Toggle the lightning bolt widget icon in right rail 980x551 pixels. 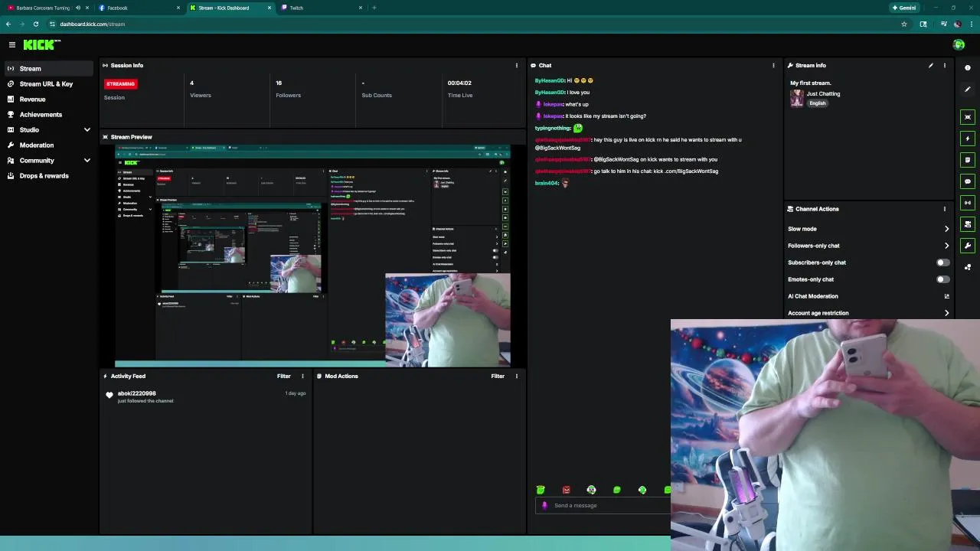pos(968,139)
